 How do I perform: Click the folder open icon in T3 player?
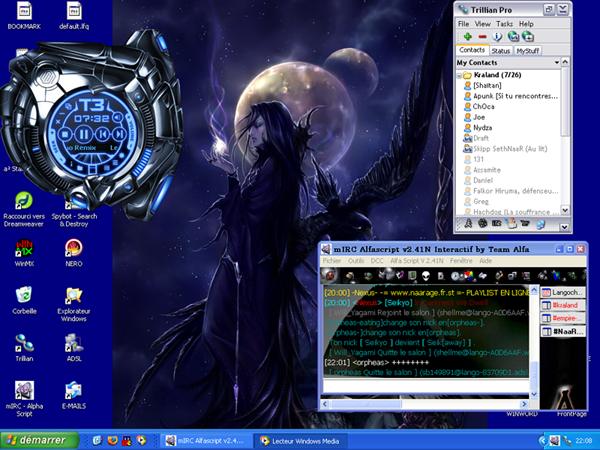[80, 168]
